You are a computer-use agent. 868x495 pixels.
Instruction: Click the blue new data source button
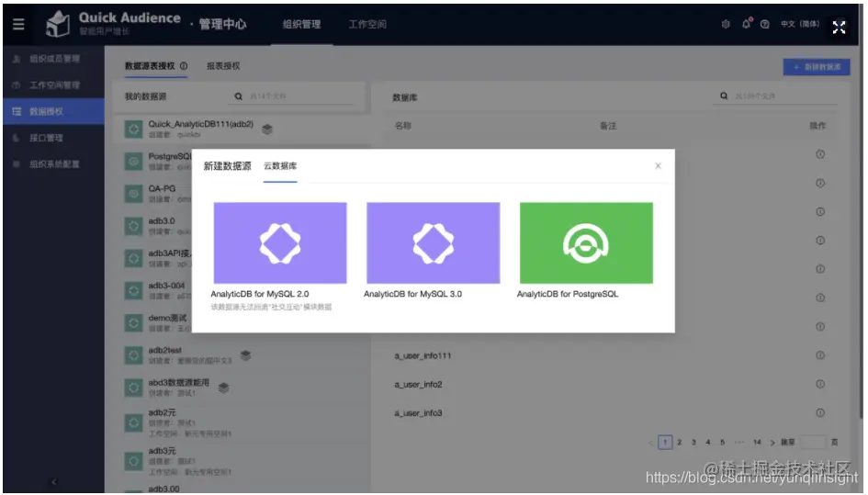(x=817, y=66)
